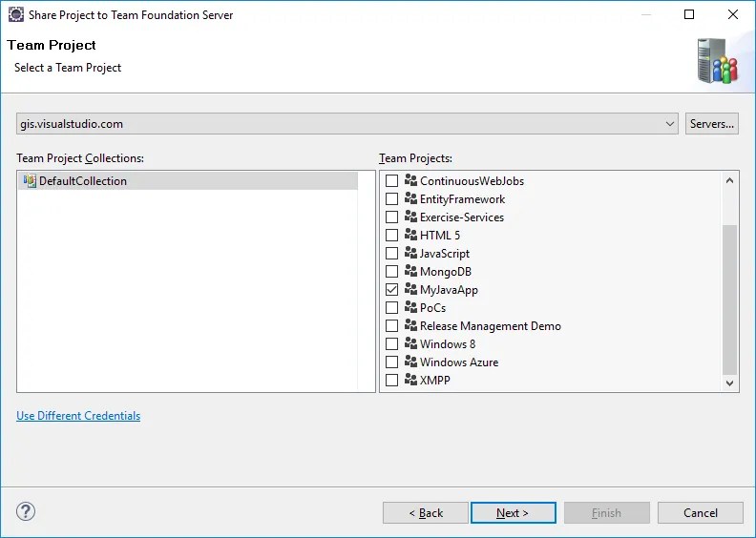This screenshot has width=756, height=538.
Task: Select the Release Management Demo project name
Action: pos(491,326)
